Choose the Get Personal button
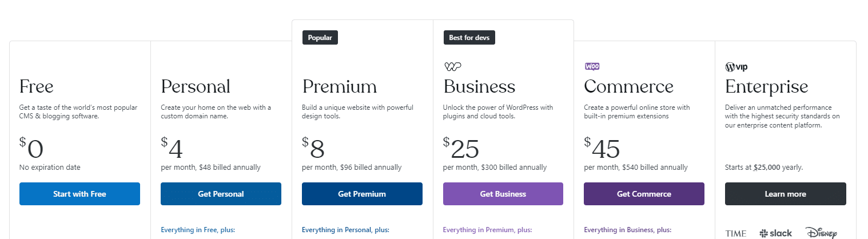Viewport: 868px width, 239px height. coord(221,194)
